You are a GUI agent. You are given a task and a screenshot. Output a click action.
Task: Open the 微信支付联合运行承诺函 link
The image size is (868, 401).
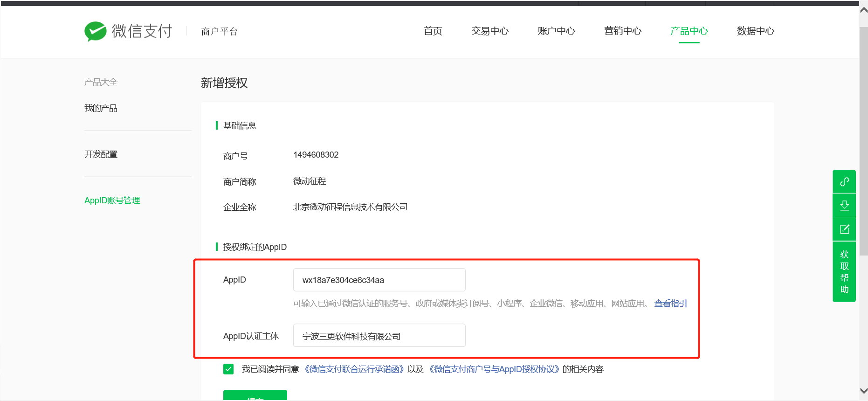click(x=354, y=369)
